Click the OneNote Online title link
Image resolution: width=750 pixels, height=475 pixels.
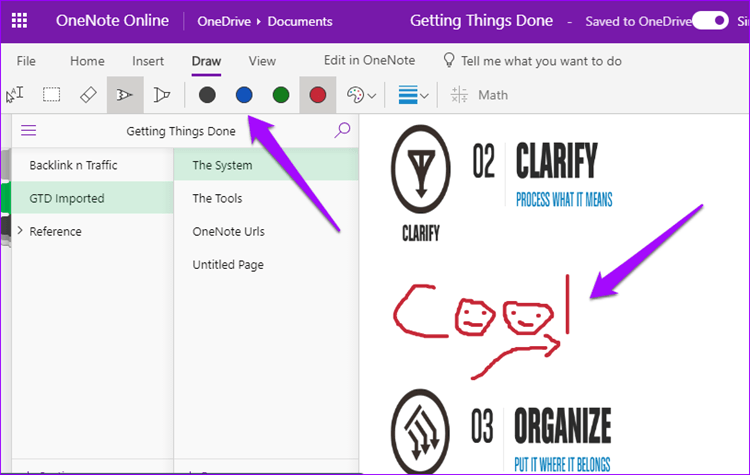click(x=112, y=21)
